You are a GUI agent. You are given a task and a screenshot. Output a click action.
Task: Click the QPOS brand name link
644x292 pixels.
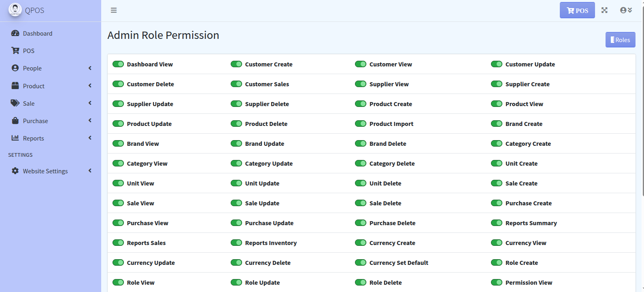[34, 10]
